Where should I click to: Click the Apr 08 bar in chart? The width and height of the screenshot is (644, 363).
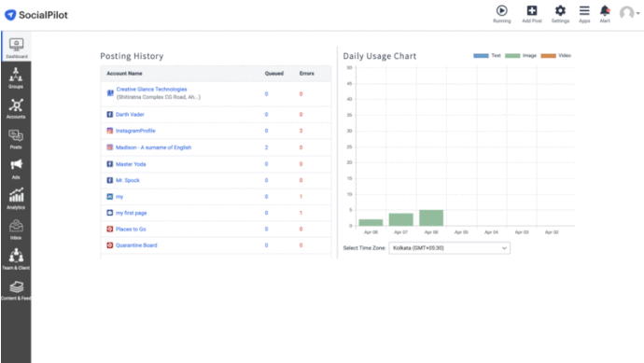(x=371, y=223)
